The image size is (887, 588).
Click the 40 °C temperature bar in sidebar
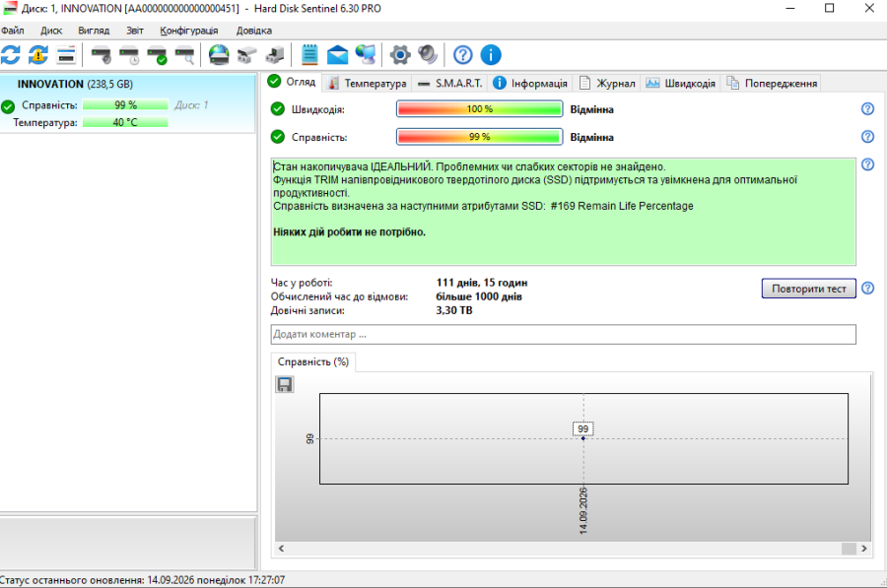[x=125, y=122]
